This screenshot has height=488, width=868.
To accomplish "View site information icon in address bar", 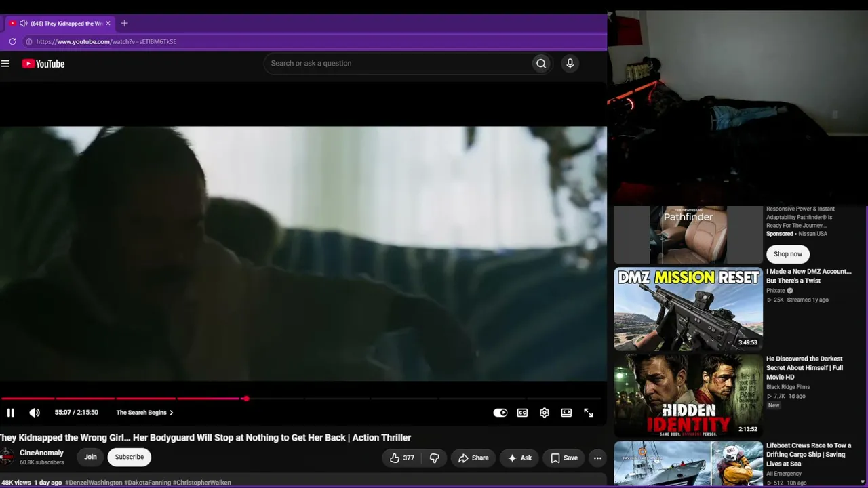I will click(x=28, y=41).
